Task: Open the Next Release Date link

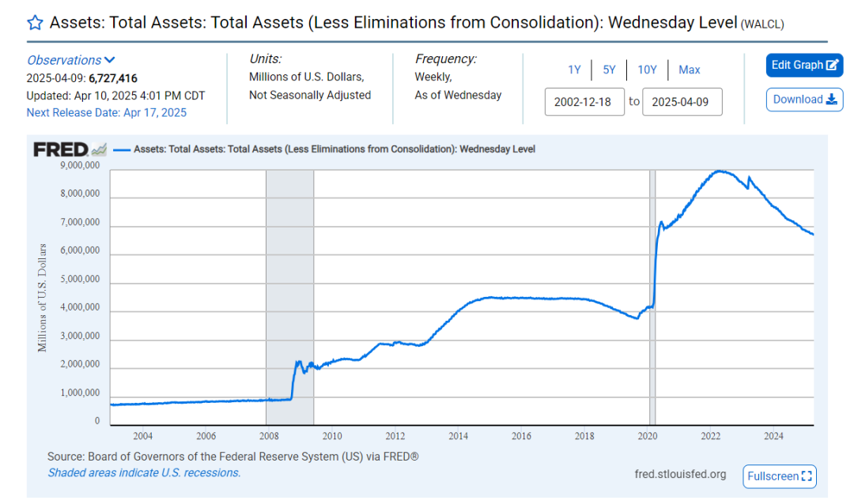Action: pyautogui.click(x=107, y=112)
